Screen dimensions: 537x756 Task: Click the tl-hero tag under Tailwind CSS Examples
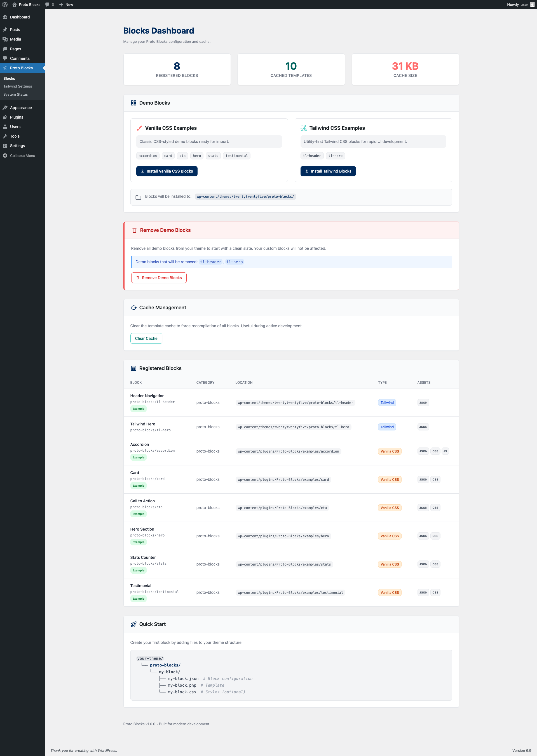(335, 156)
